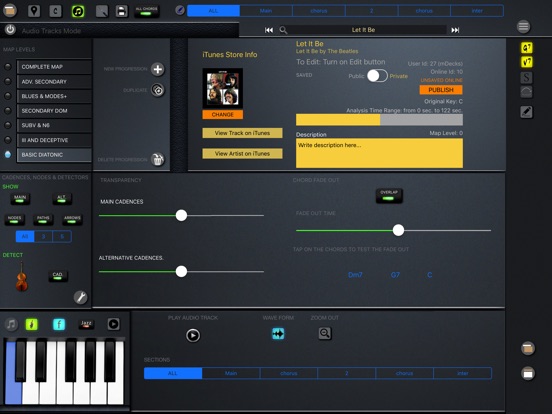Screen dimensions: 552x414
Task: Select BLUES & MODES+ map level
Action: click(x=54, y=96)
